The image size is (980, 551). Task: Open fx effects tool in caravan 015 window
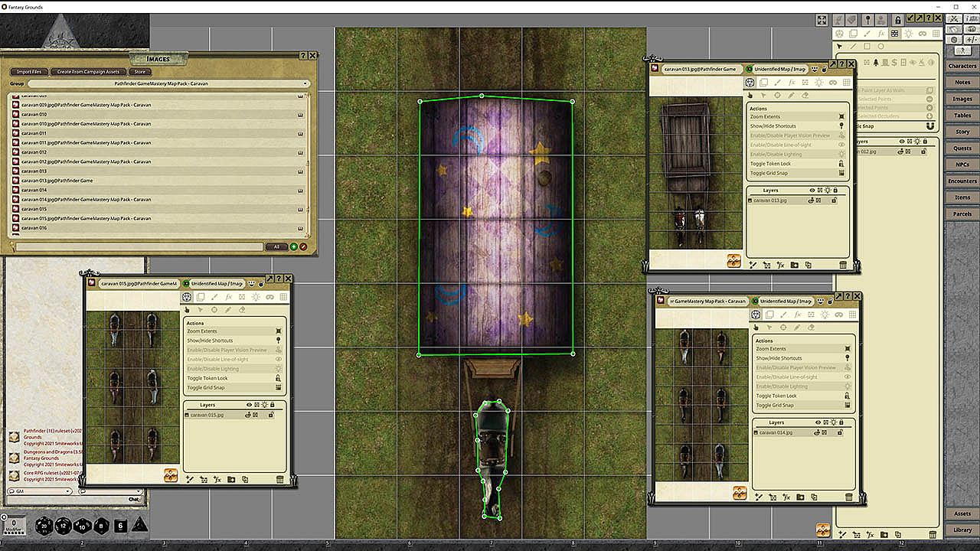228,297
